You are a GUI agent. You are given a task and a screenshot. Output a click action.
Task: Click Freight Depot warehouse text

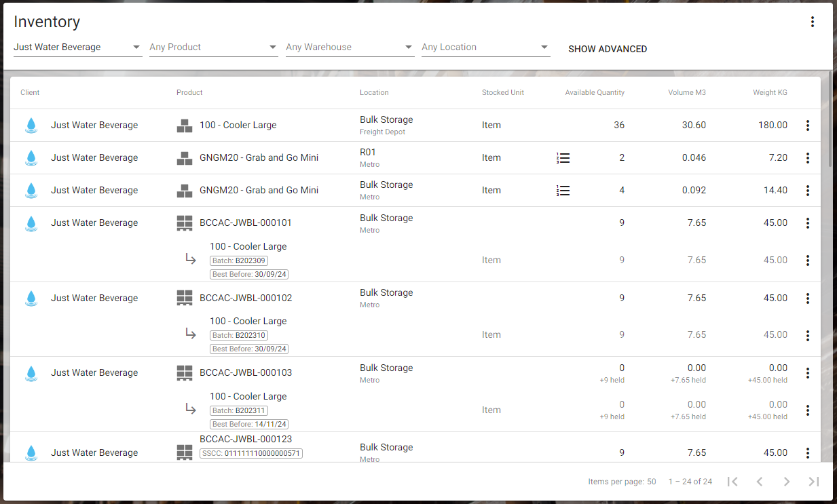(382, 132)
